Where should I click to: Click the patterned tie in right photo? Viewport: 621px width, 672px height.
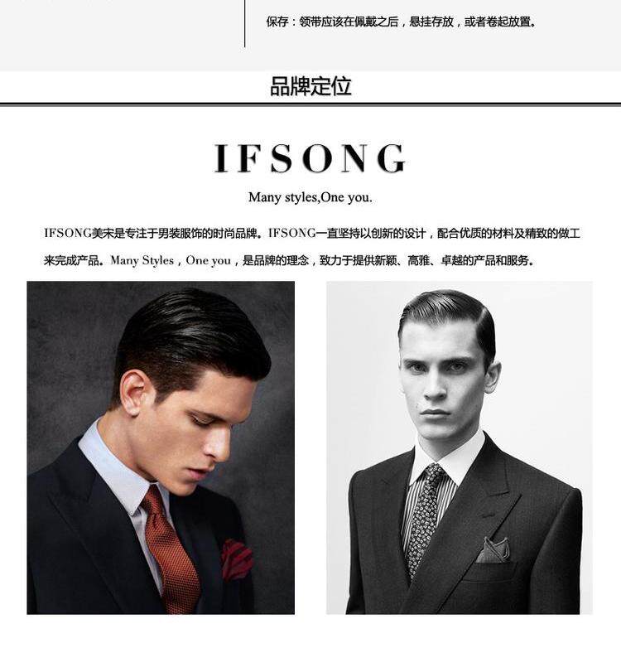click(424, 519)
